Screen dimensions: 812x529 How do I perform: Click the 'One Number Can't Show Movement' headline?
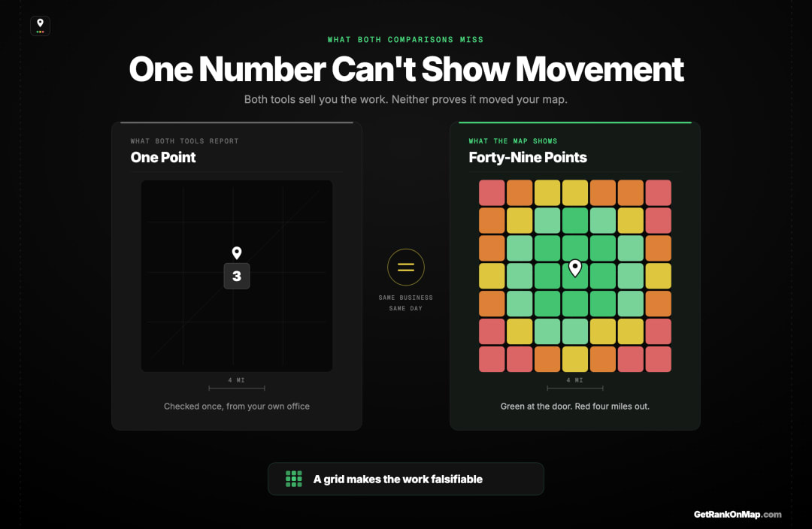(x=406, y=69)
